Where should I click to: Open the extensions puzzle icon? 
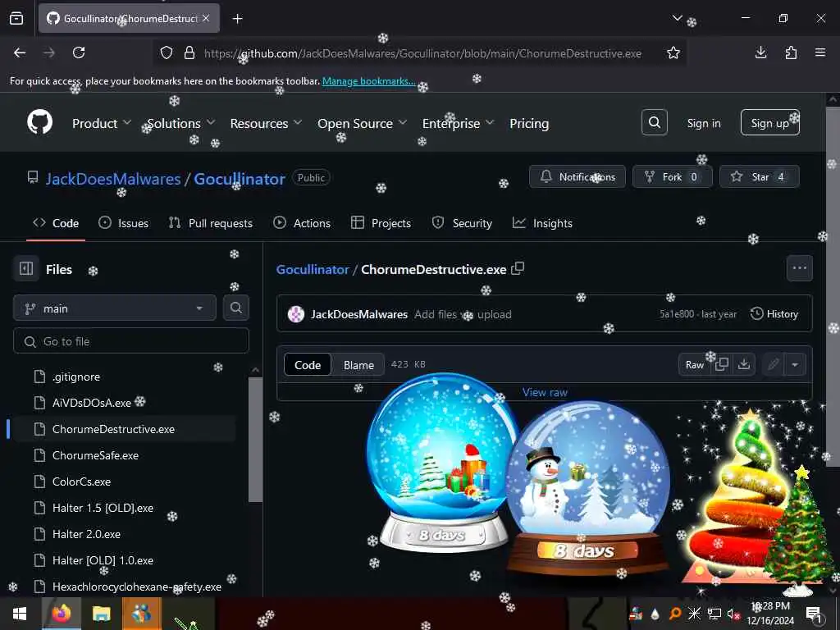pyautogui.click(x=791, y=52)
